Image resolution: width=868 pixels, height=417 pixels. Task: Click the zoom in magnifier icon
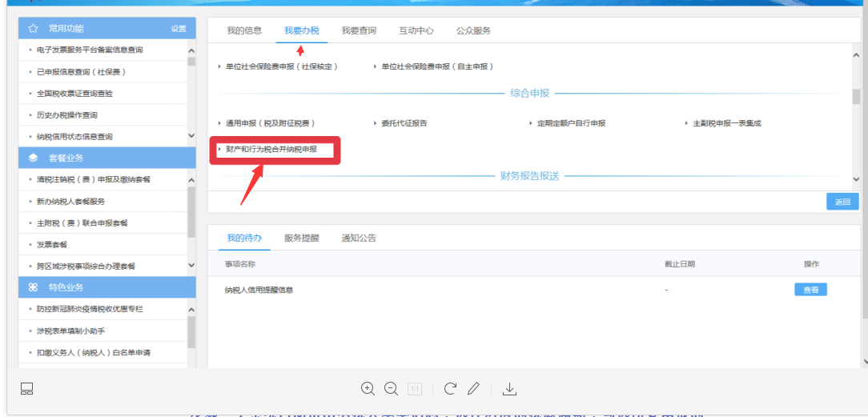tap(368, 388)
